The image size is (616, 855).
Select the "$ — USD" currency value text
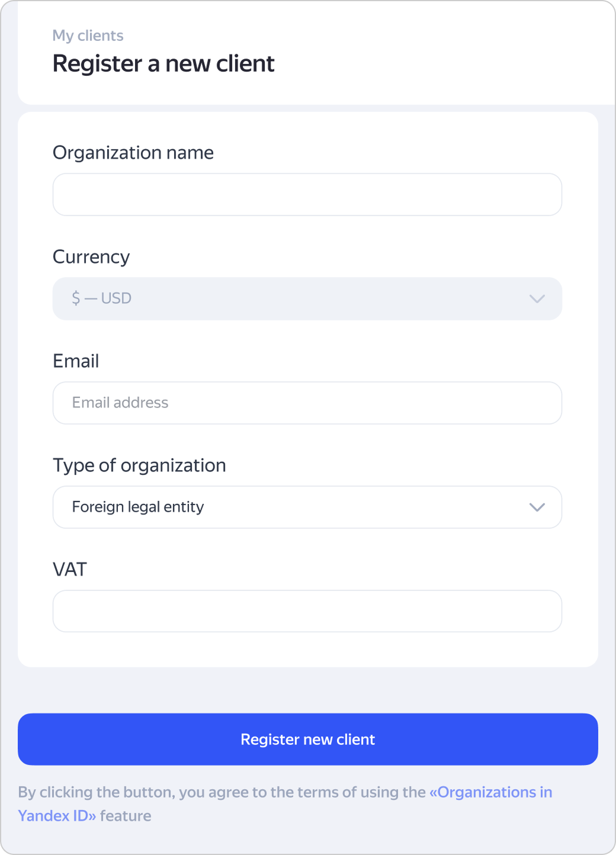click(x=101, y=298)
